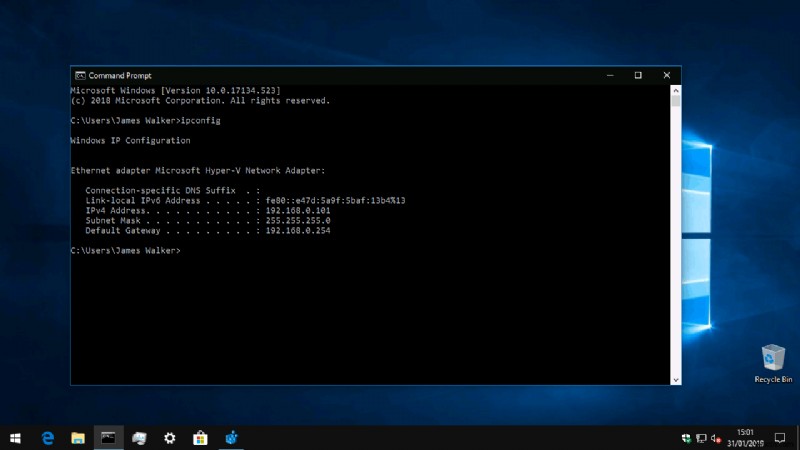Open Windows Security tray icon

686,438
